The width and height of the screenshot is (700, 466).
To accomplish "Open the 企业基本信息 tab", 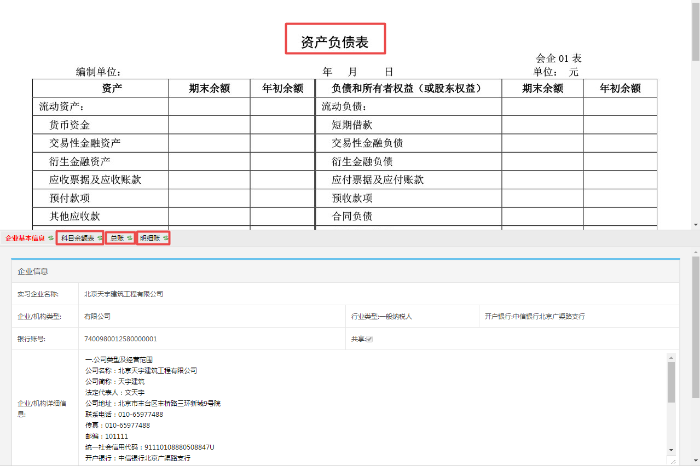I will click(24, 239).
